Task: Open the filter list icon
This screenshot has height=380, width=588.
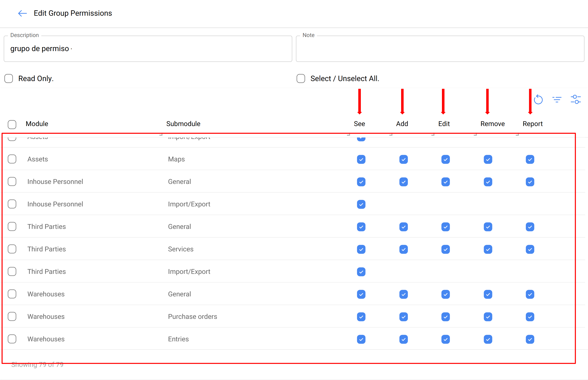Action: (557, 100)
